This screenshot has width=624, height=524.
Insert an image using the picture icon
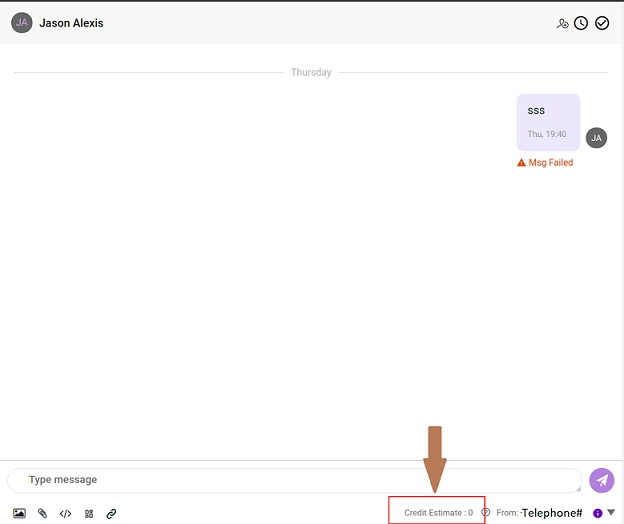click(19, 513)
